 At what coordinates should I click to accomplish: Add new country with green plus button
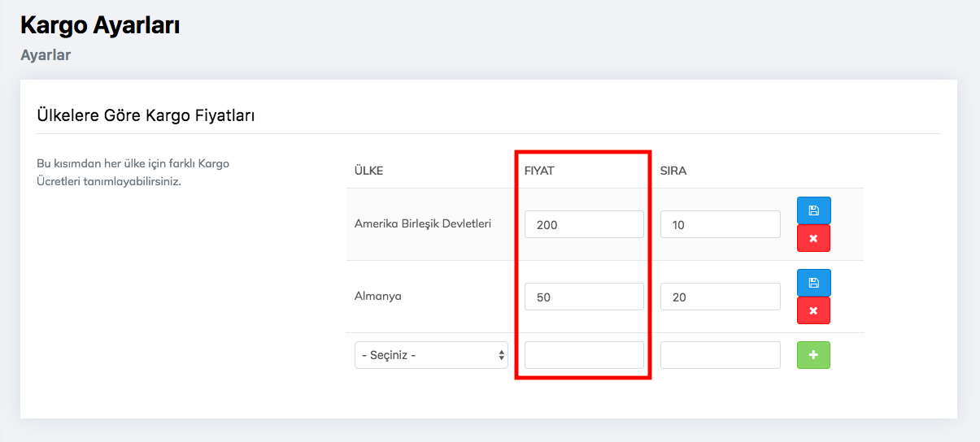click(813, 355)
